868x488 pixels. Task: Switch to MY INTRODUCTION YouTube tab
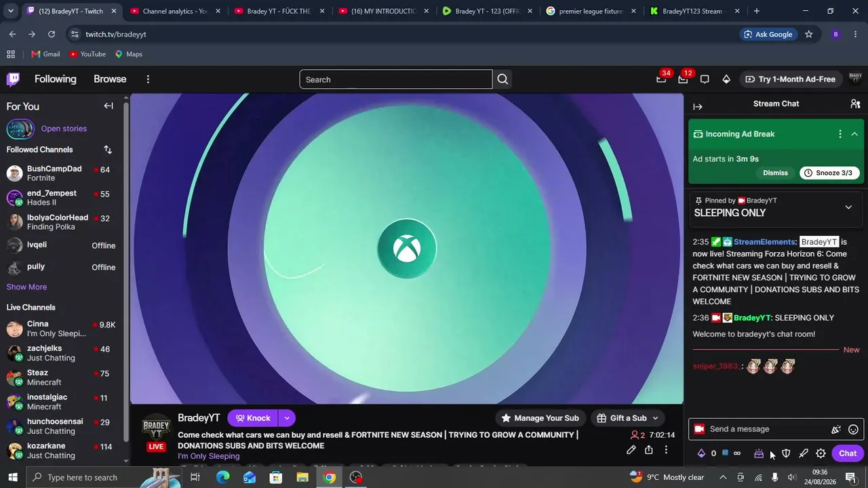383,11
